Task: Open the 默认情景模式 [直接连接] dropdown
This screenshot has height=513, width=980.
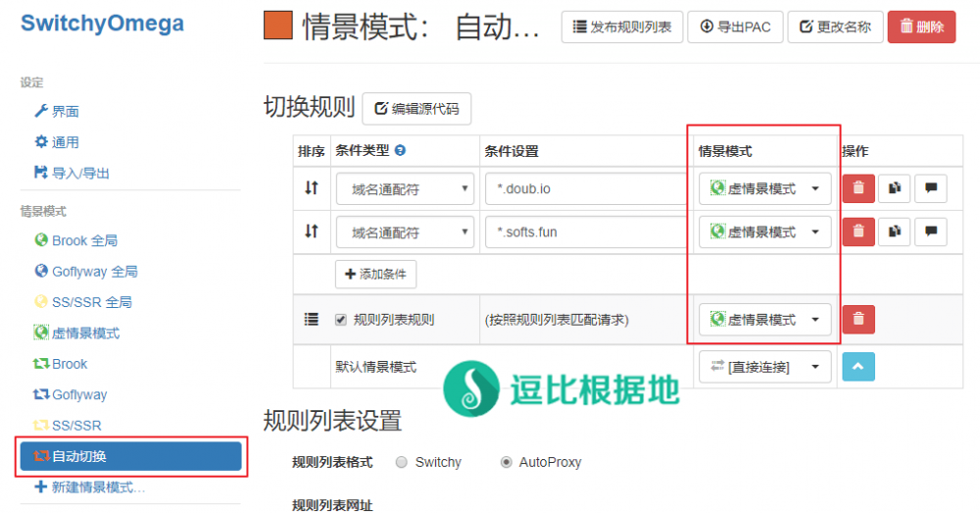Action: click(x=764, y=367)
